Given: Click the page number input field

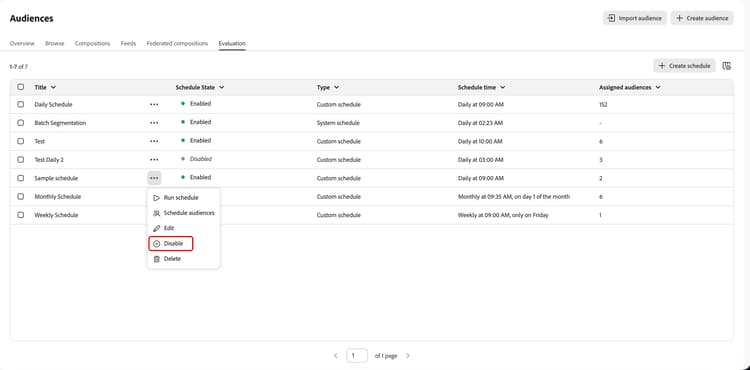Looking at the screenshot, I should (x=357, y=356).
